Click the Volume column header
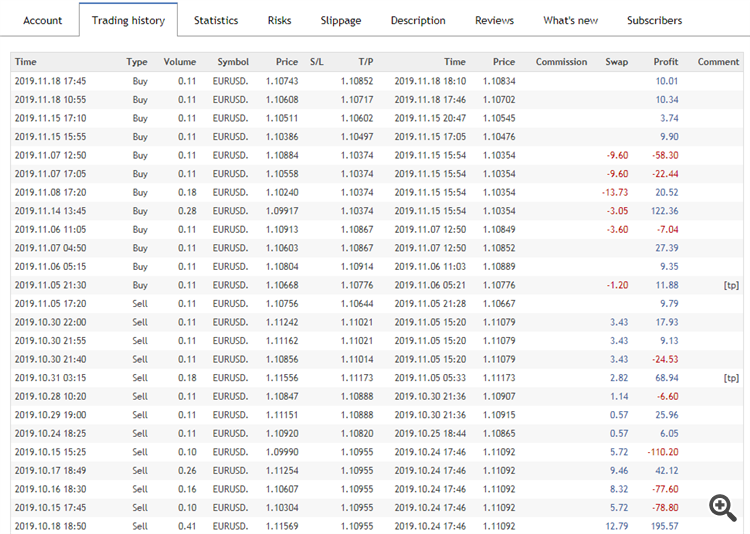Image resolution: width=750 pixels, height=534 pixels. (180, 62)
